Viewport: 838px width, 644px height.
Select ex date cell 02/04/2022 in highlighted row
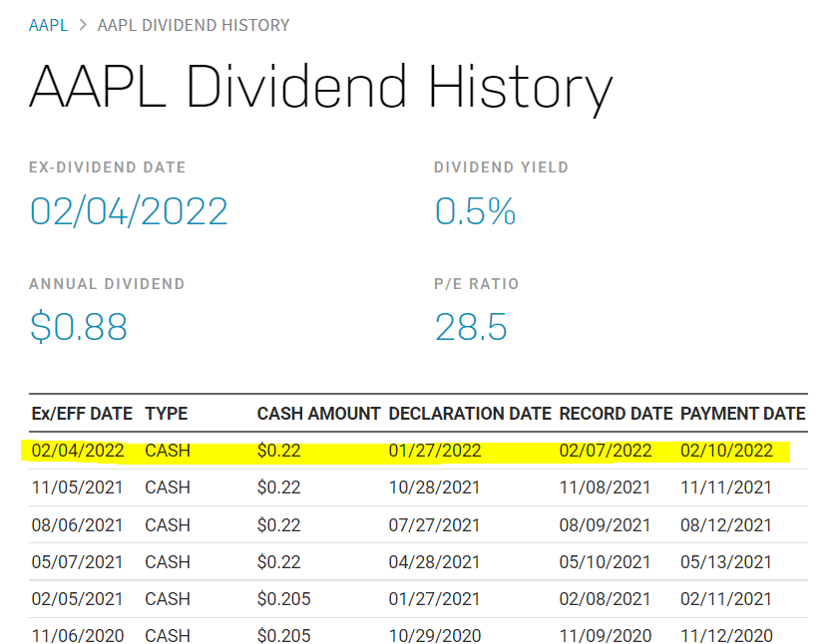point(78,451)
